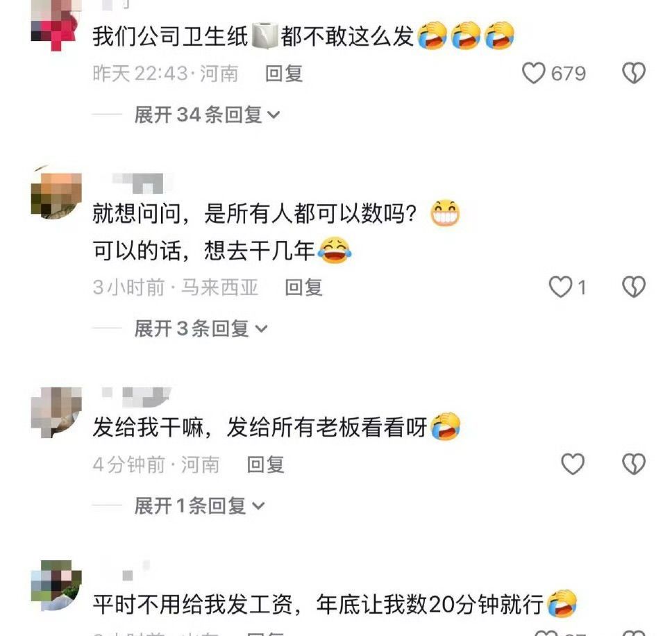Screen dimensions: 672x636
Task: Like the 马来西亚 user's comment
Action: (560, 287)
